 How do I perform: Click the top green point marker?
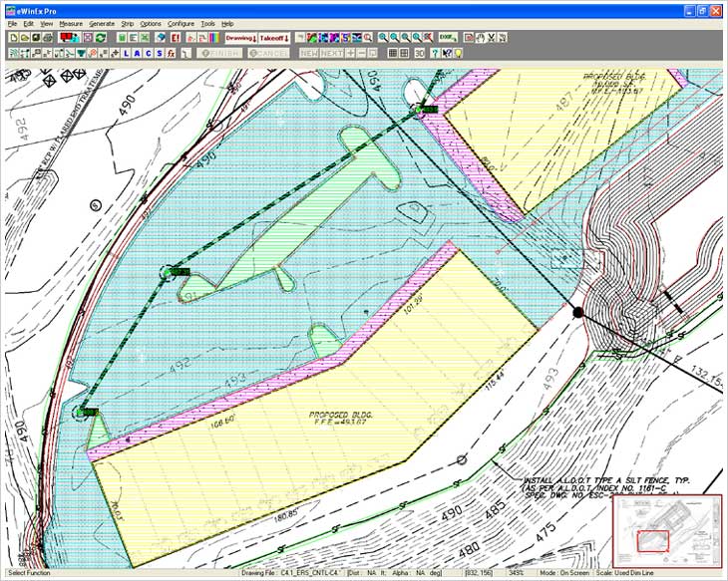[419, 109]
